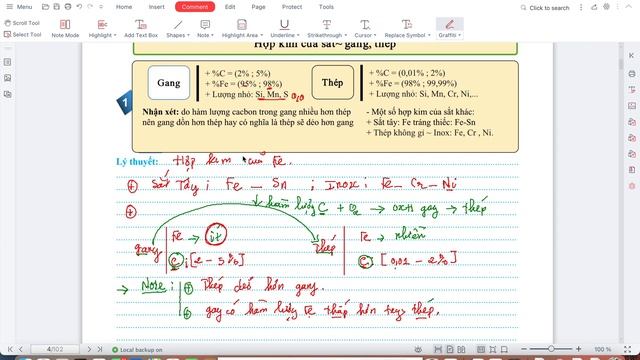Image resolution: width=640 pixels, height=360 pixels.
Task: Expand the Highlight Area dropdown arrow
Action: coord(261,36)
